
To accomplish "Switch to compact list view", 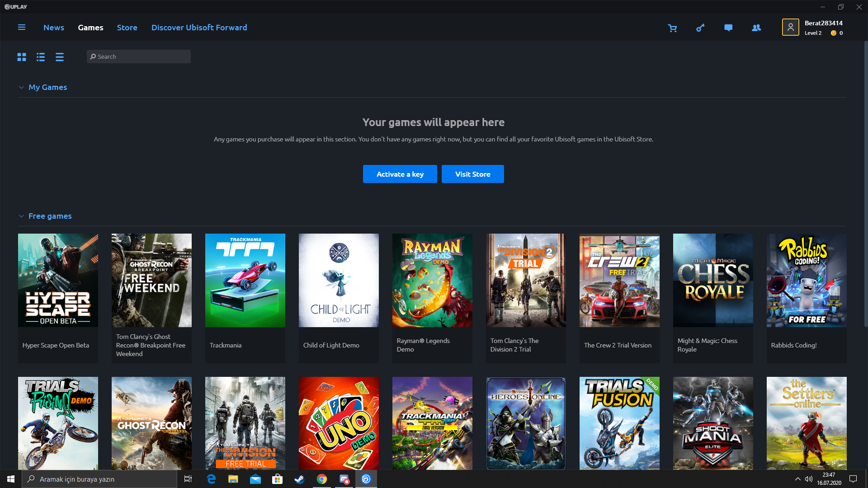I will tap(60, 57).
